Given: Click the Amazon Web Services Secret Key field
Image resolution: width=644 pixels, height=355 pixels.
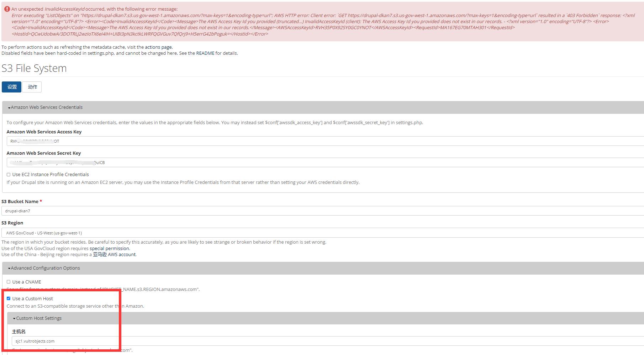Looking at the screenshot, I should tap(142, 162).
